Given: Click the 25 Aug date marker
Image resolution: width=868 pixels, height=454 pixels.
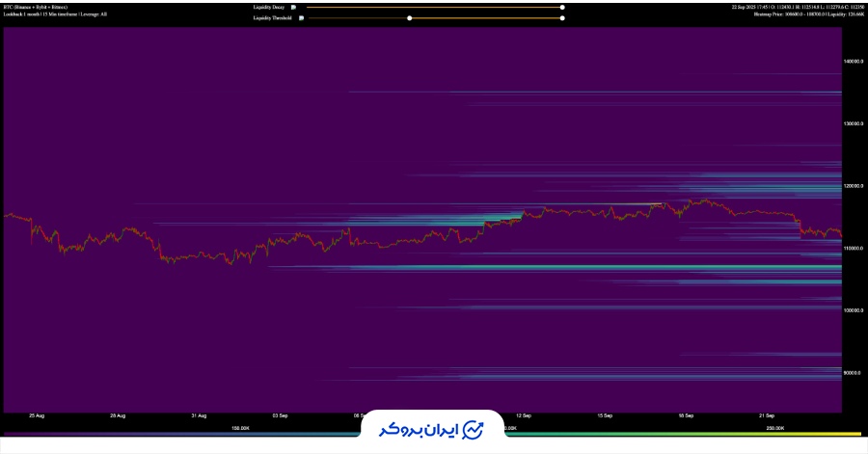Looking at the screenshot, I should (37, 415).
